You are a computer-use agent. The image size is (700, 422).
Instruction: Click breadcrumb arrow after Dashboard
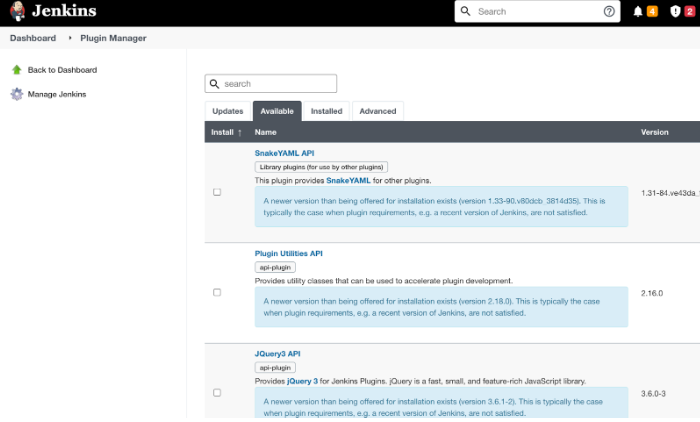[x=70, y=38]
